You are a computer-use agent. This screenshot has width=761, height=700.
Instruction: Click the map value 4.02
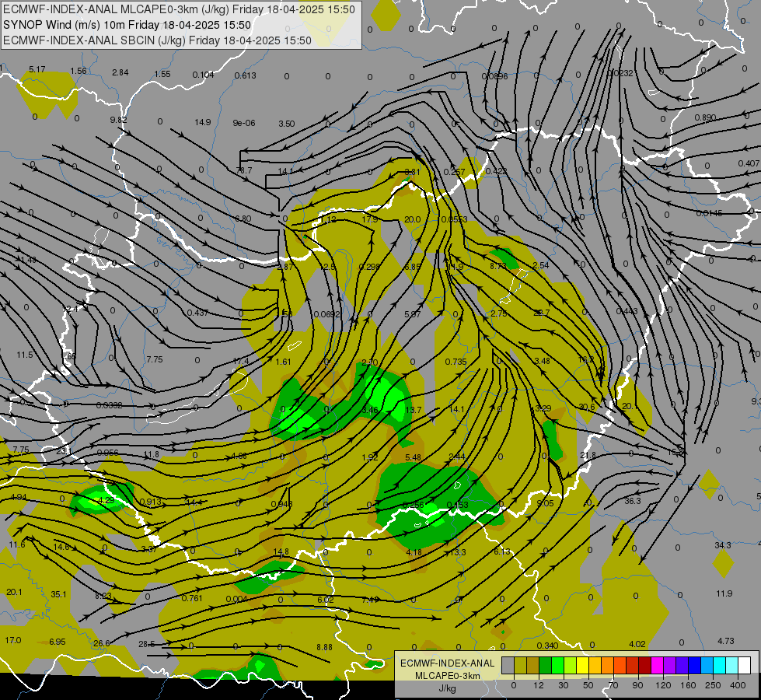tap(637, 644)
